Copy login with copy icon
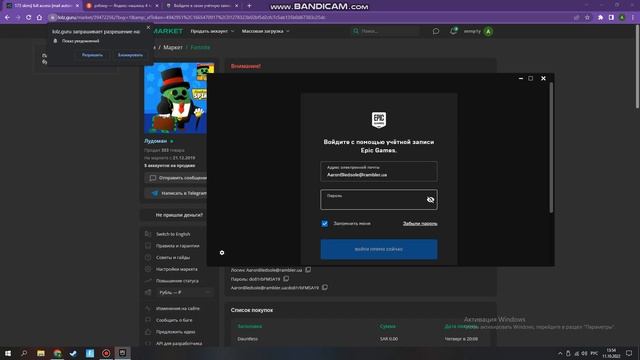The image size is (640, 360). coord(308,270)
